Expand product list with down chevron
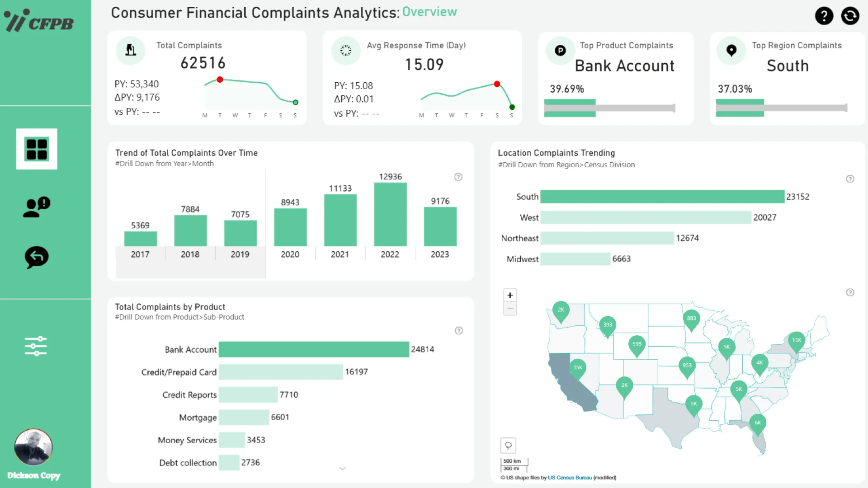Screen dimensions: 868x488 343,469
